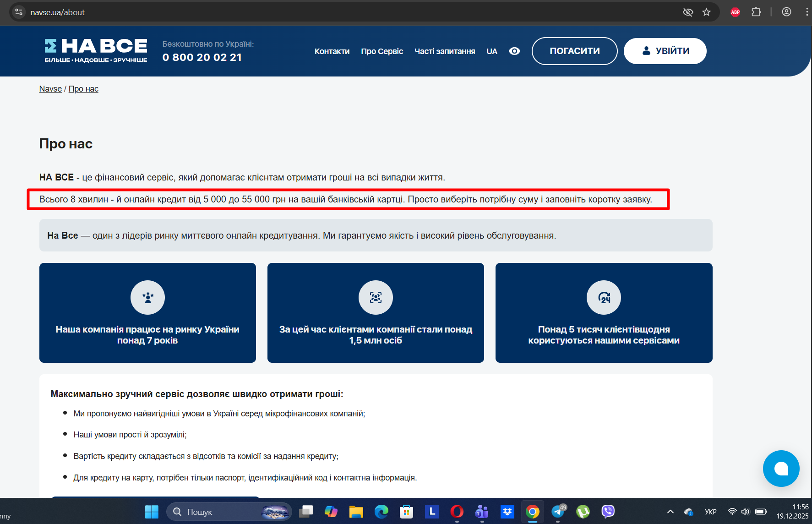Click the face-scan icon on the 1,5 млн осіб card
The height and width of the screenshot is (524, 812).
(x=376, y=298)
